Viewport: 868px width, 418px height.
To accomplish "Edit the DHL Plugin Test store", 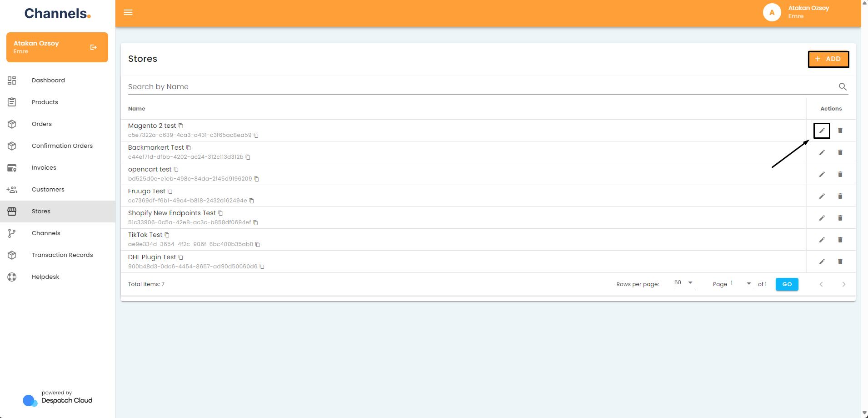I will (822, 262).
